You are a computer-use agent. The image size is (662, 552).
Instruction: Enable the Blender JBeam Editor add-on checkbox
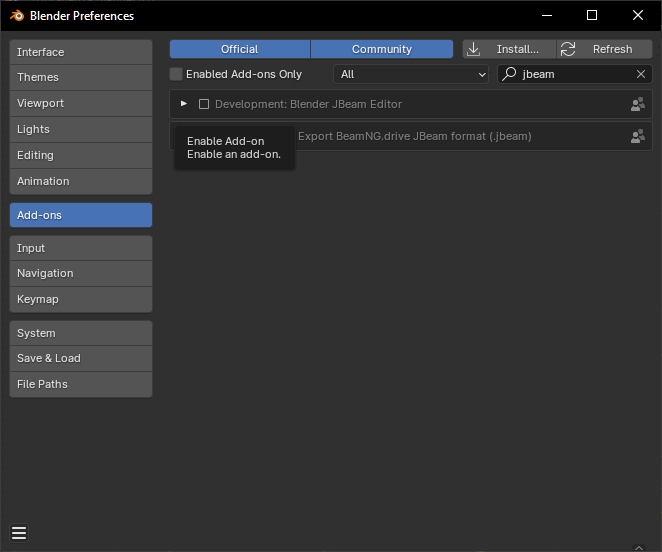pyautogui.click(x=204, y=104)
